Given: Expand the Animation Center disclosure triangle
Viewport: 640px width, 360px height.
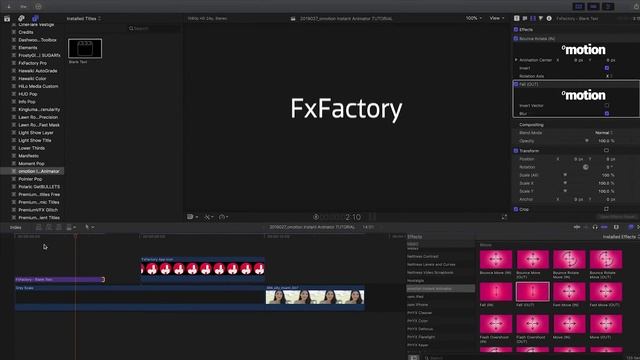Looking at the screenshot, I should click(516, 60).
